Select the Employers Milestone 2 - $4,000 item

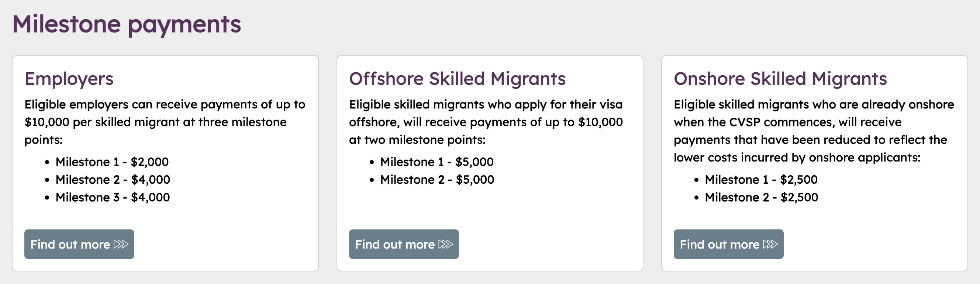[113, 180]
